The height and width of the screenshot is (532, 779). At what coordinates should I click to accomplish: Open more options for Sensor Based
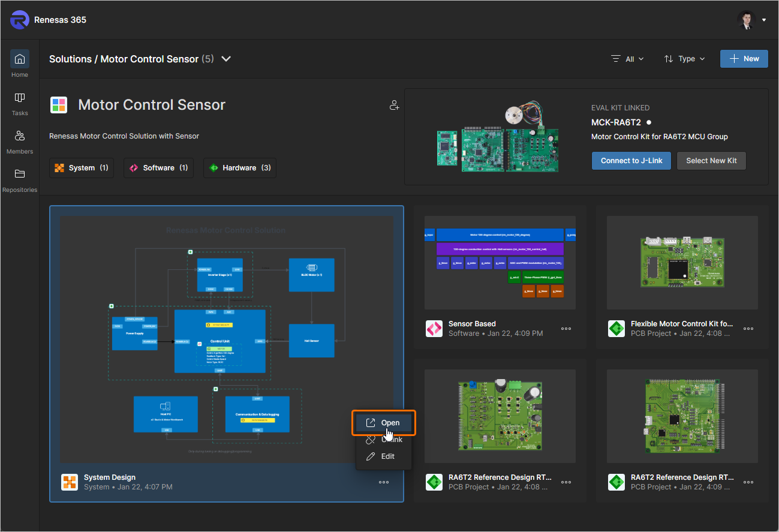click(566, 329)
